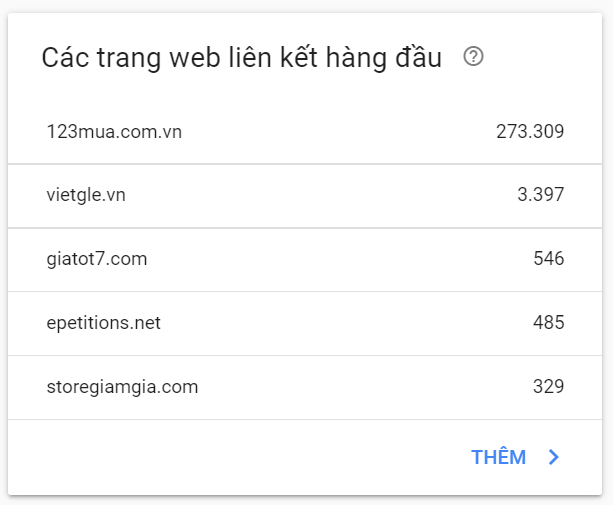The height and width of the screenshot is (505, 613).
Task: Click the card title Các trang web liên kết hàng đầu
Action: (x=242, y=57)
